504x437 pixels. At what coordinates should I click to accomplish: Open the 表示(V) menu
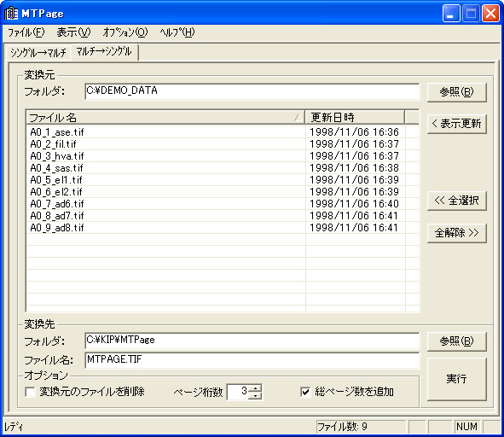click(x=73, y=32)
